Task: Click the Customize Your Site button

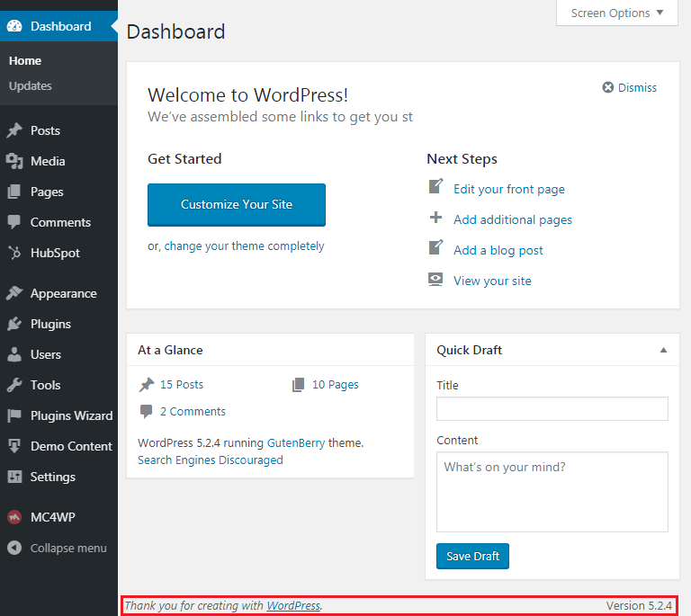Action: 237,205
